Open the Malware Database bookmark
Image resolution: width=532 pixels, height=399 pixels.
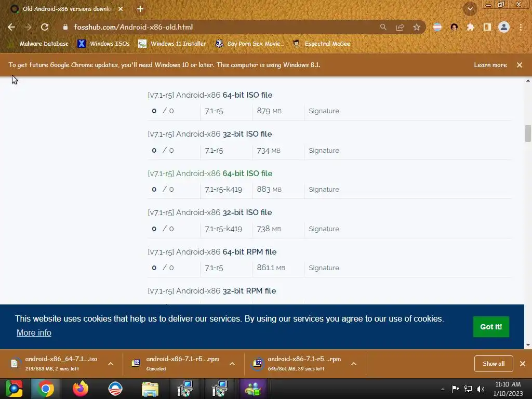[x=38, y=44]
